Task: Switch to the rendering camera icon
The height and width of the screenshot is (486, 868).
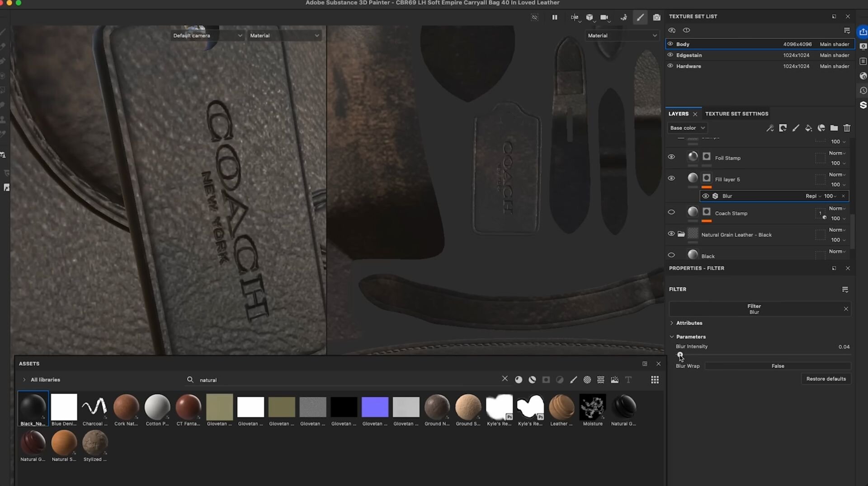Action: [656, 18]
